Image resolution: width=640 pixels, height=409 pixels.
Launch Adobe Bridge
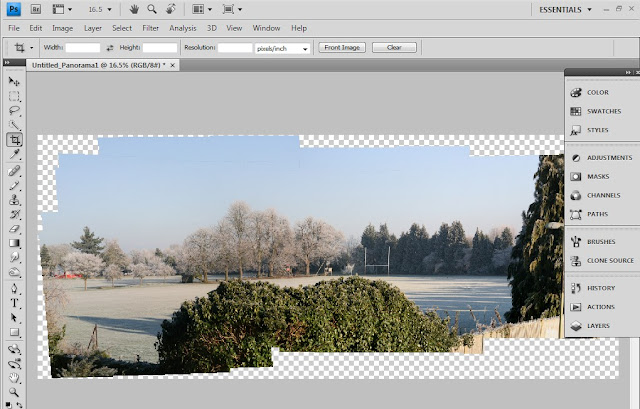[36, 9]
